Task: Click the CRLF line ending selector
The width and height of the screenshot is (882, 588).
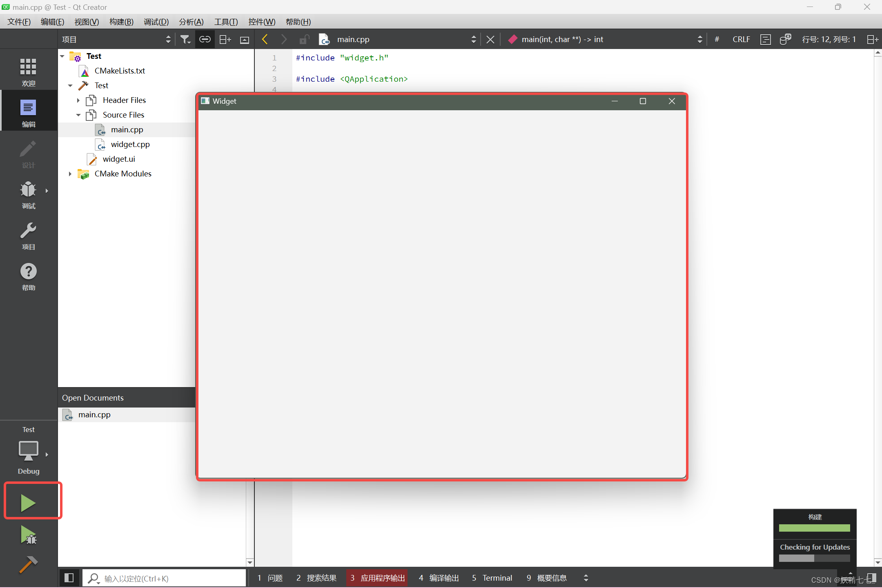Action: point(741,39)
